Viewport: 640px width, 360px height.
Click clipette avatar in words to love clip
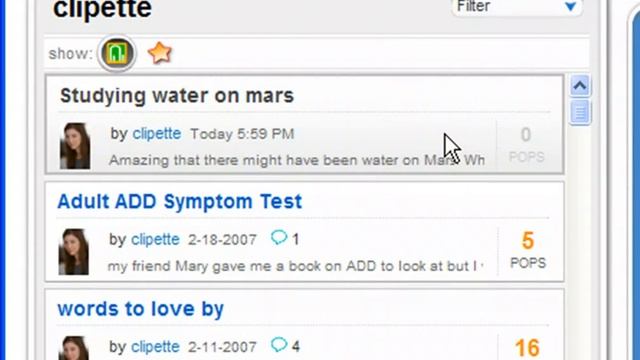(73, 348)
